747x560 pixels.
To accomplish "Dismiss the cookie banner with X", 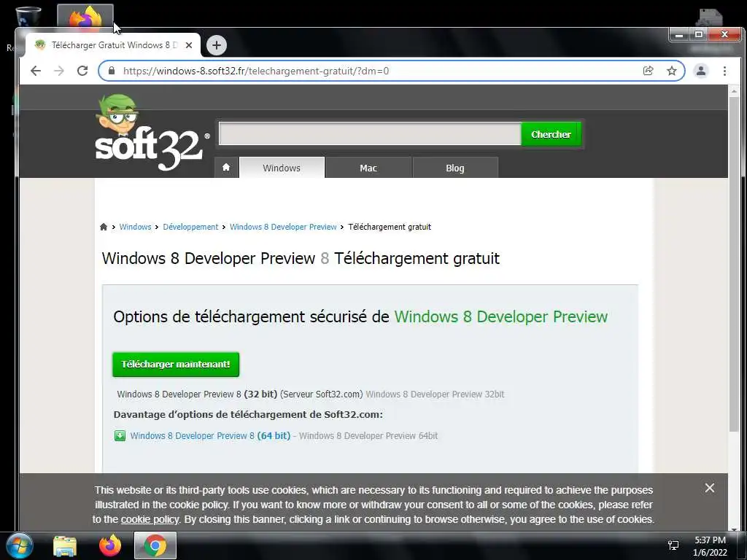I will 709,488.
